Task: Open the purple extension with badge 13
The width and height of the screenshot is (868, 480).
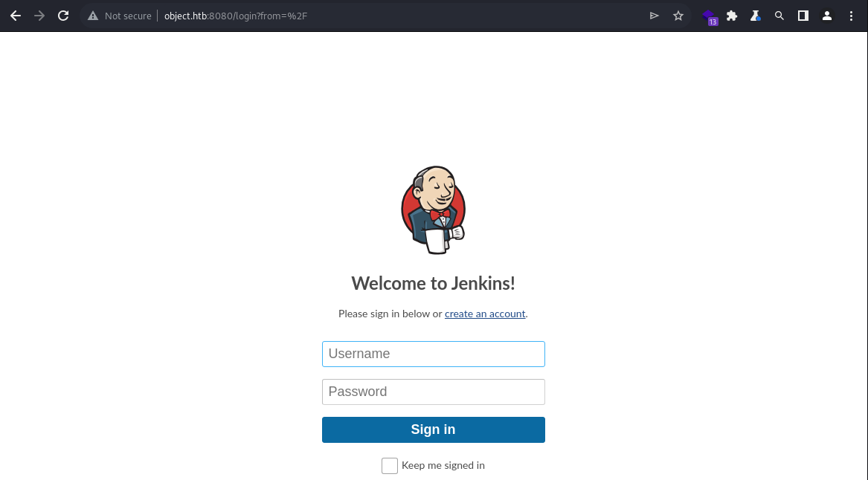Action: coord(709,16)
